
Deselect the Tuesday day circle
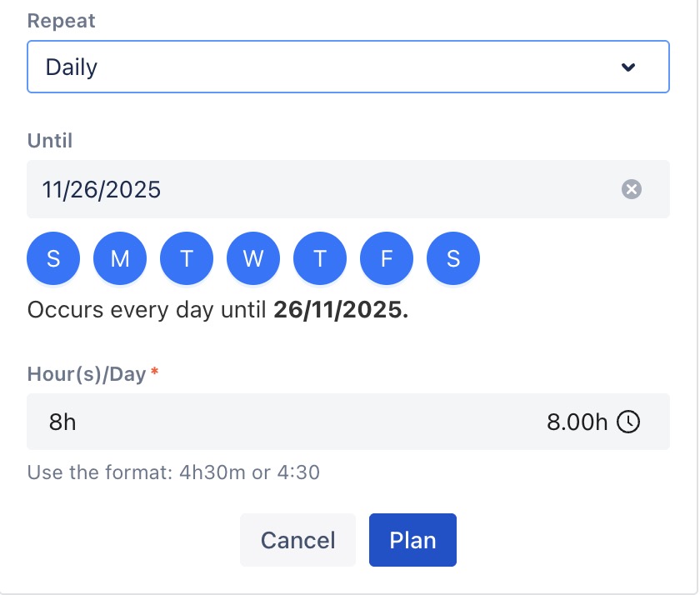187,258
